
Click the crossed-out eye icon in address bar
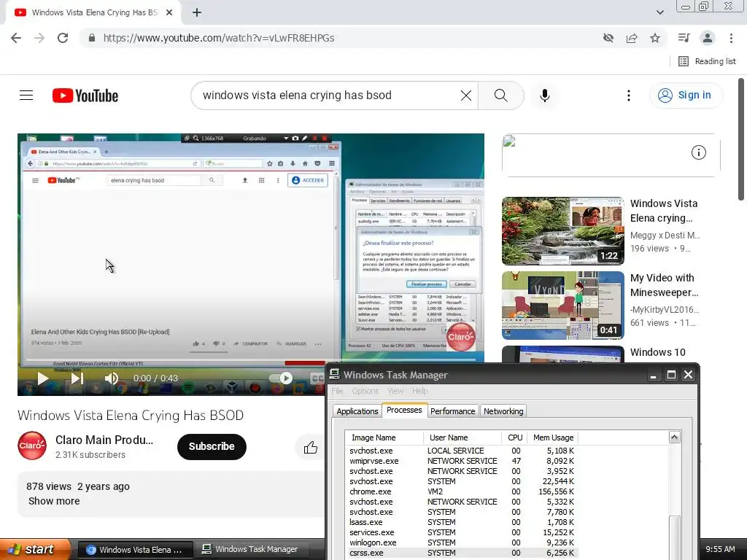tap(608, 38)
